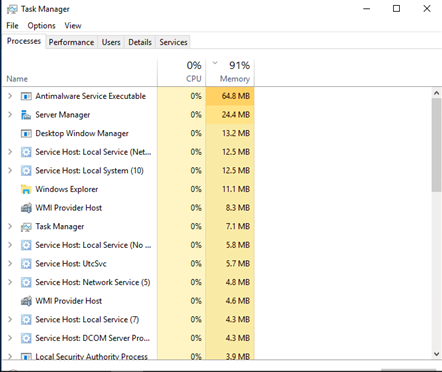The image size is (442, 372).
Task: Open the View menu
Action: (x=73, y=26)
